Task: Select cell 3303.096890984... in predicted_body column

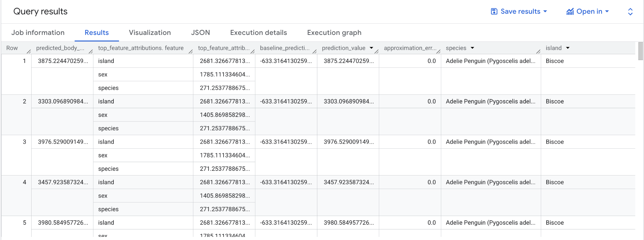Action: [x=63, y=102]
